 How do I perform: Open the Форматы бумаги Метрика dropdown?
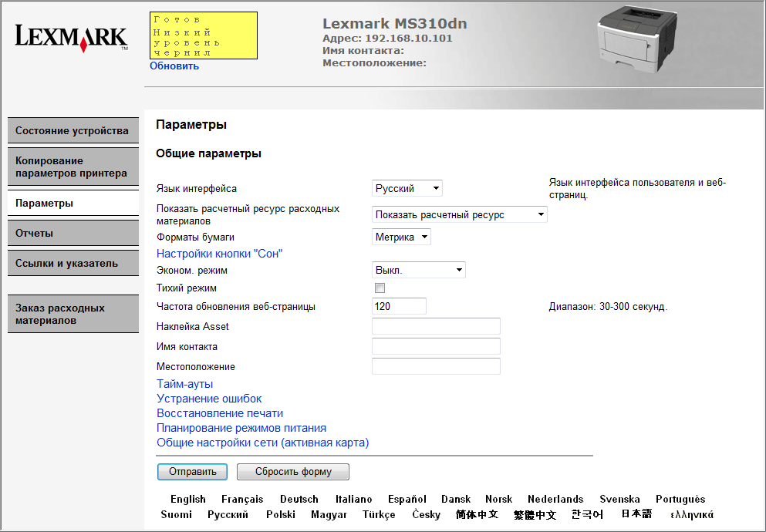point(401,237)
